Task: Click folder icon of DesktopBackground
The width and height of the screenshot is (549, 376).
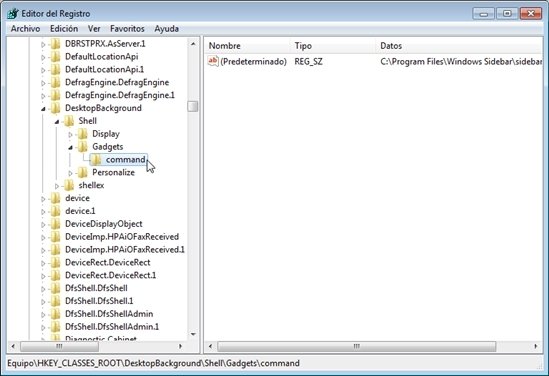Action: click(55, 108)
